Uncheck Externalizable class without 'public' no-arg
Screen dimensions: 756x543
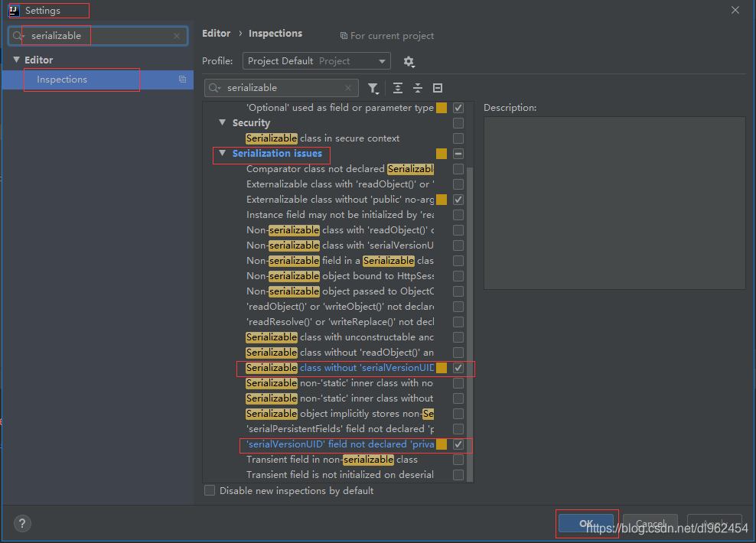[458, 200]
